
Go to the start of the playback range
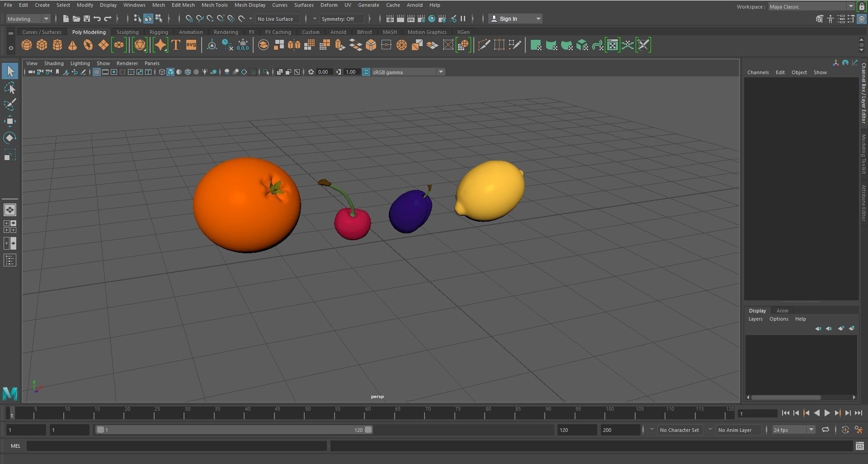click(x=785, y=413)
